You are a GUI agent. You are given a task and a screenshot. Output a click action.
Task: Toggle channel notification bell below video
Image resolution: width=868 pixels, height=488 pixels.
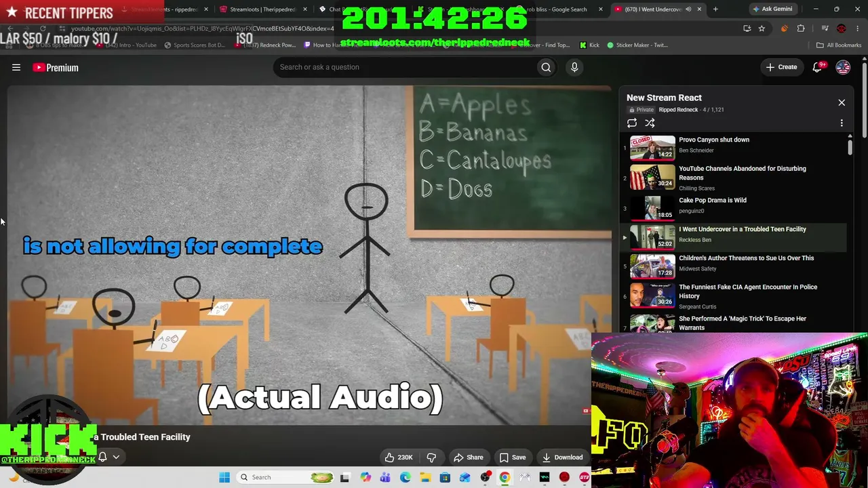tap(103, 457)
